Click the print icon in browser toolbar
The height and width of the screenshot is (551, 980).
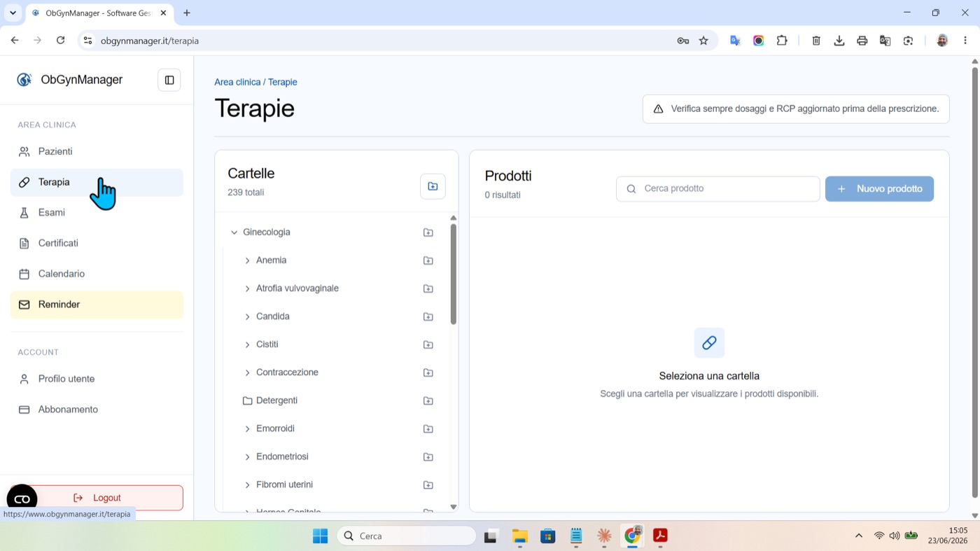(x=862, y=41)
